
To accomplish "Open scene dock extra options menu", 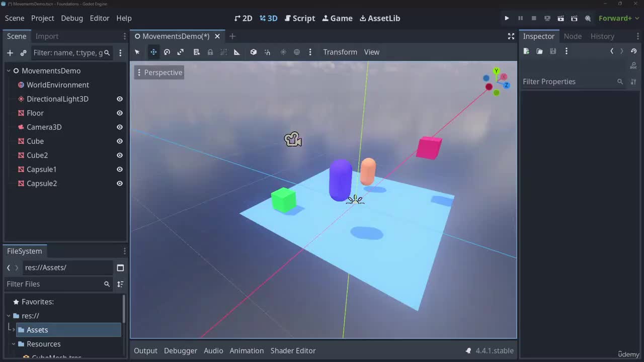I will [120, 53].
